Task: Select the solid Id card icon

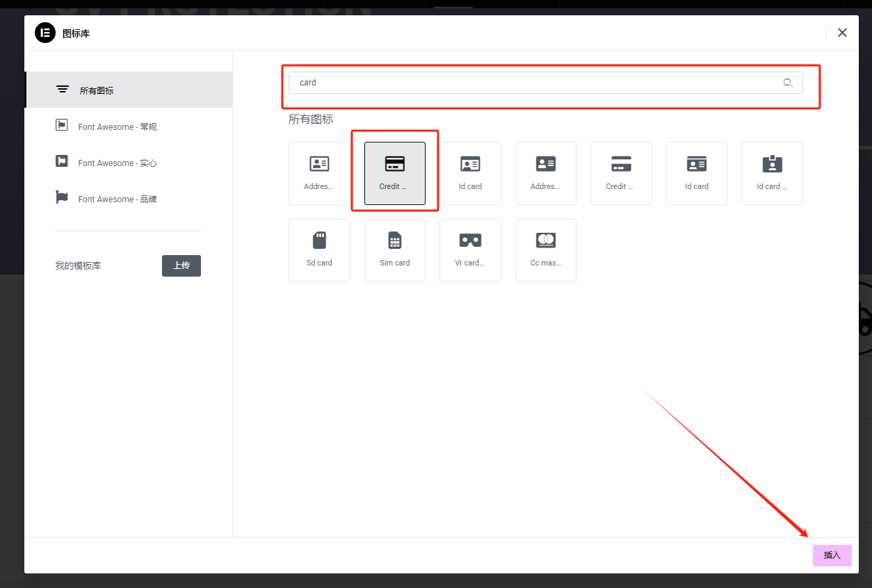Action: click(x=696, y=173)
